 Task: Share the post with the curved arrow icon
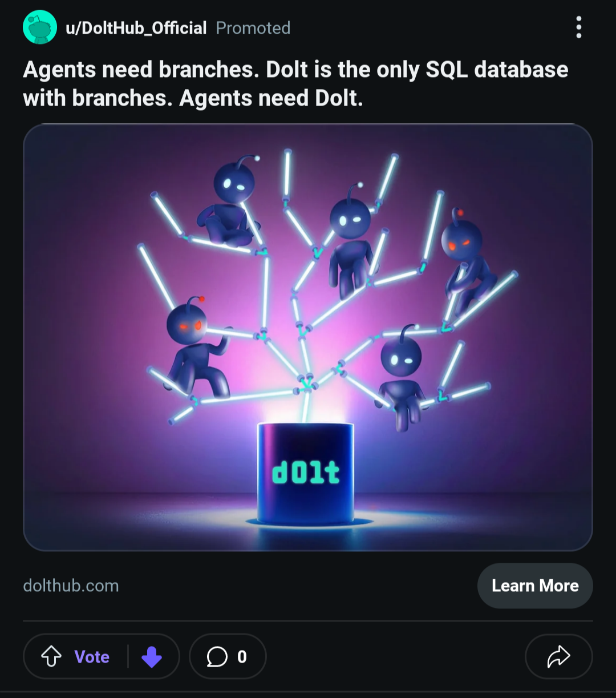[558, 656]
